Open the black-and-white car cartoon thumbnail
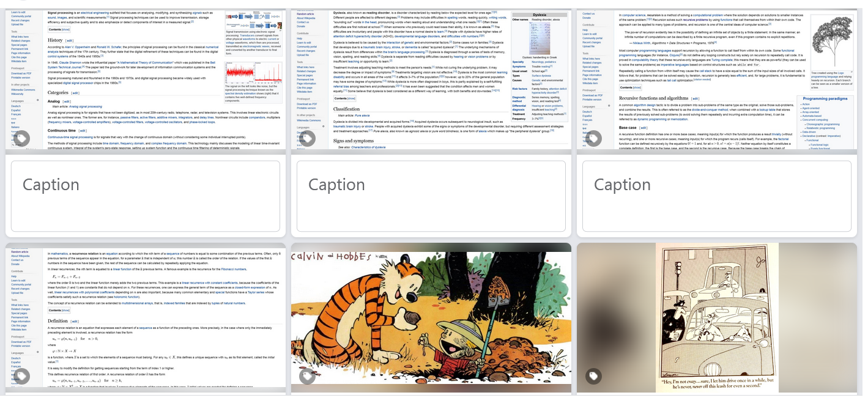868x406 pixels. tap(717, 318)
